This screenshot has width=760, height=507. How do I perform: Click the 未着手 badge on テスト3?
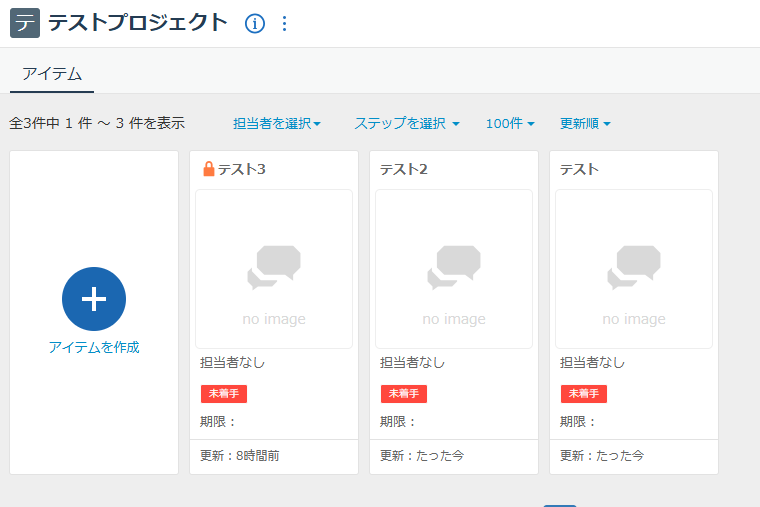point(223,393)
